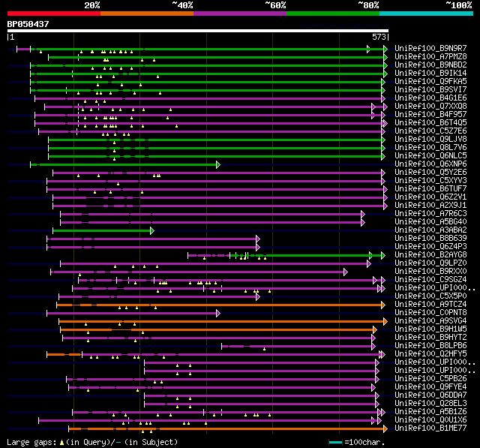
Task: Select the UniRef100_A9SVG4 hit name
Action: (x=430, y=321)
